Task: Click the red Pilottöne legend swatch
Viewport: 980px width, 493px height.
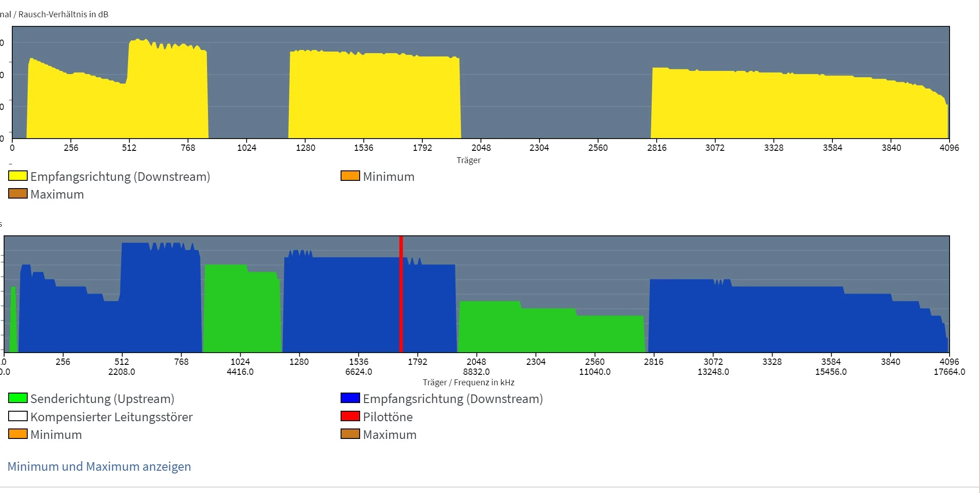Action: point(350,416)
